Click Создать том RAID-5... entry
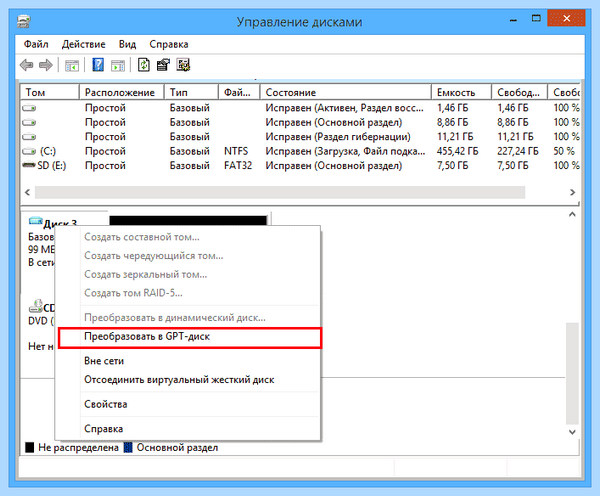This screenshot has width=600, height=496. tap(188, 293)
